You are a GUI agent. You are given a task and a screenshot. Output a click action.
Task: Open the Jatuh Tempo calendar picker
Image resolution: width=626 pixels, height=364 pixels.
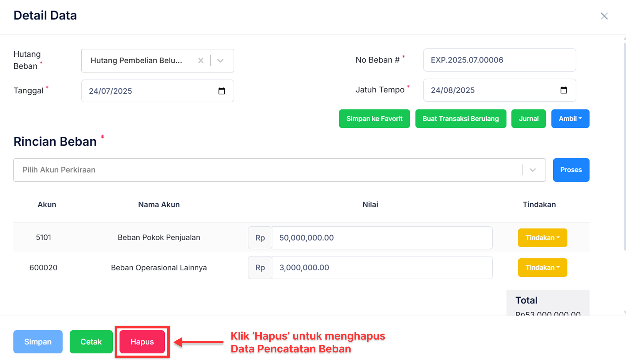(x=564, y=90)
